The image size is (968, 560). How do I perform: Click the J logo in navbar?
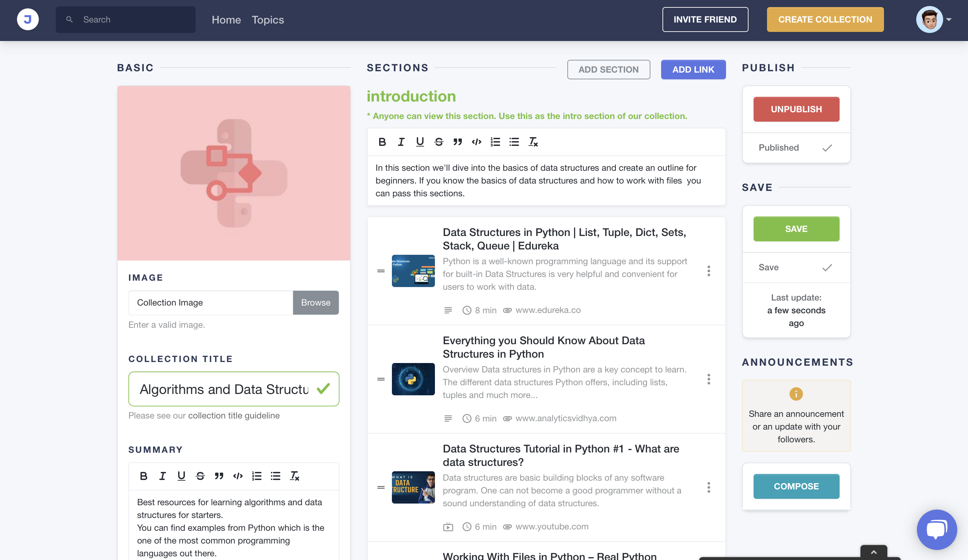point(28,19)
